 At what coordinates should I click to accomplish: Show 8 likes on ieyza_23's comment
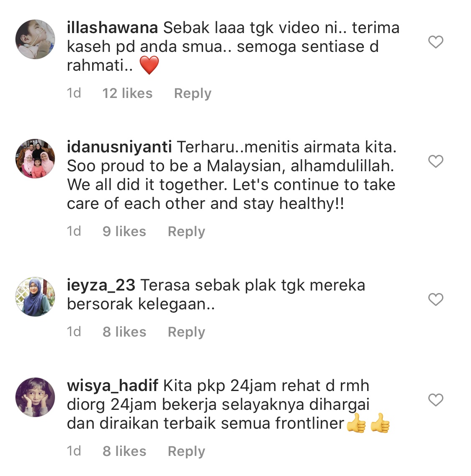124,332
